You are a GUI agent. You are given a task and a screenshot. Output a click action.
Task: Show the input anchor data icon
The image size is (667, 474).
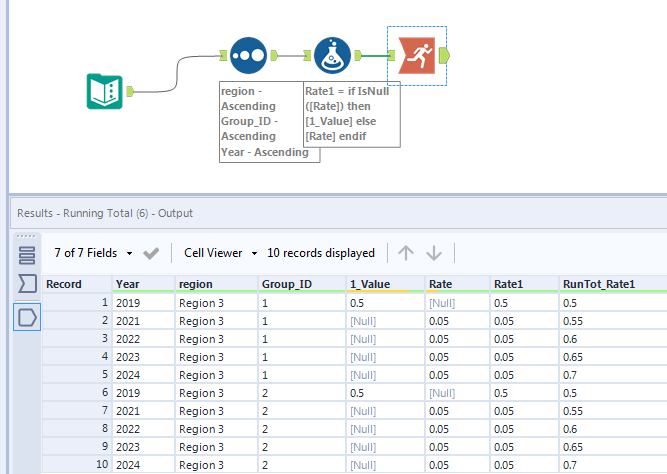tap(27, 285)
